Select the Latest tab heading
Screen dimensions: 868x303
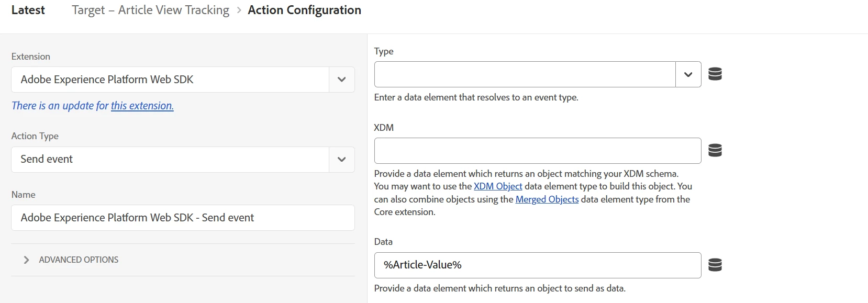tap(28, 10)
